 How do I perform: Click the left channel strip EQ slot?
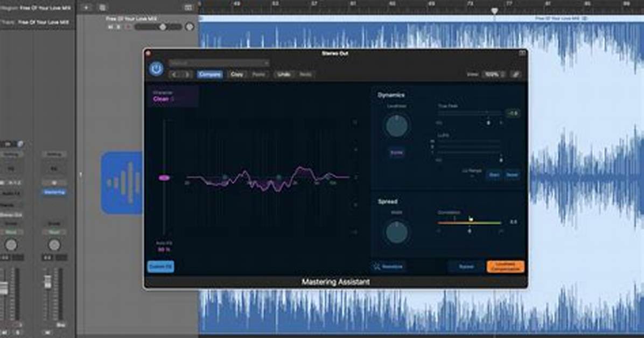[x=11, y=169]
